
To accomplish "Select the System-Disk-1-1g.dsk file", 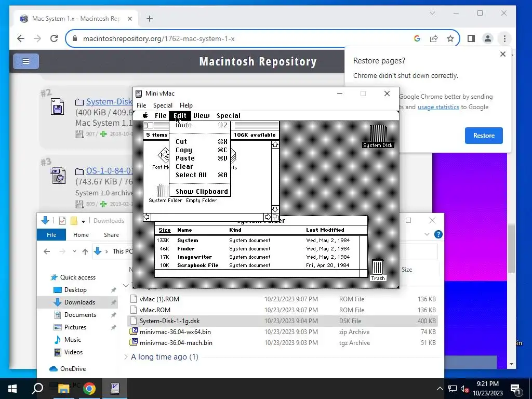I will pyautogui.click(x=283, y=321).
